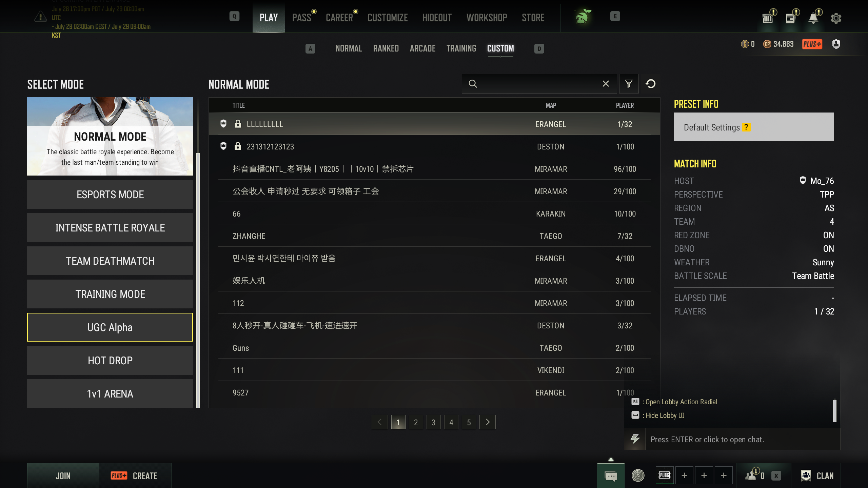The image size is (868, 488).
Task: Select 1v1 ARENA mode
Action: coord(110,394)
